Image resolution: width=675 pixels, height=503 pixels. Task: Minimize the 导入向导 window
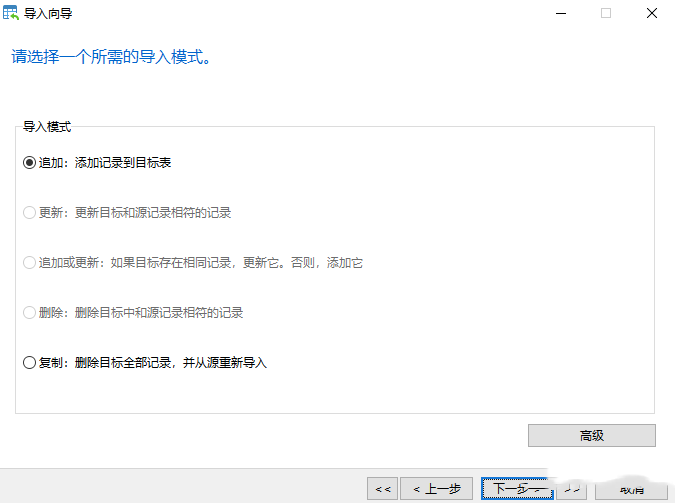(x=561, y=13)
